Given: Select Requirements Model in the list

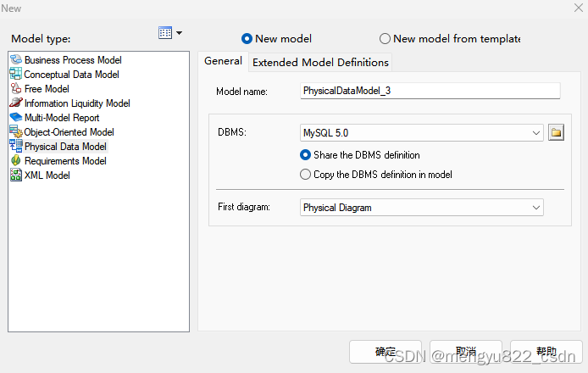Looking at the screenshot, I should tap(65, 161).
